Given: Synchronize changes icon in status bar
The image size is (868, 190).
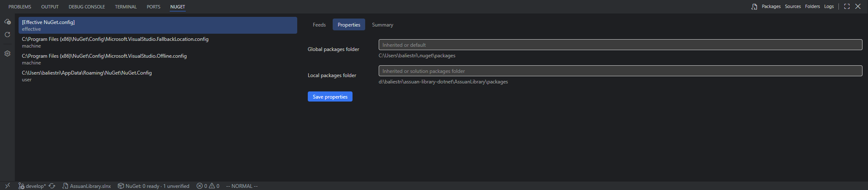Looking at the screenshot, I should coord(52,186).
